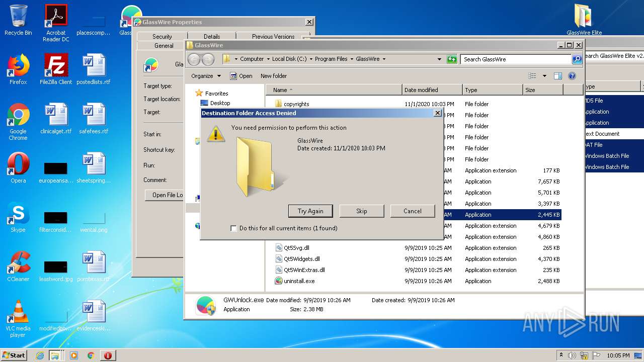Screen dimensions: 644x362
Task: Open Firefox desktop shortcut
Action: [x=18, y=69]
